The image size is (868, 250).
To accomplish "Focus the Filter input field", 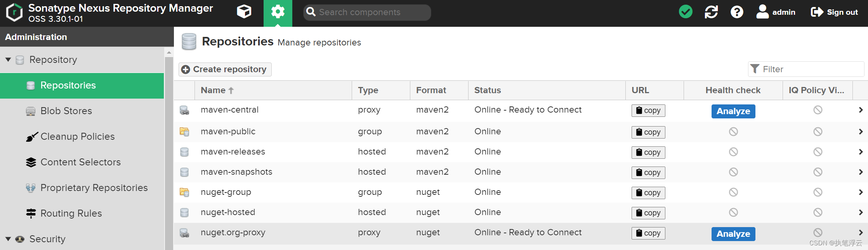I will click(806, 69).
